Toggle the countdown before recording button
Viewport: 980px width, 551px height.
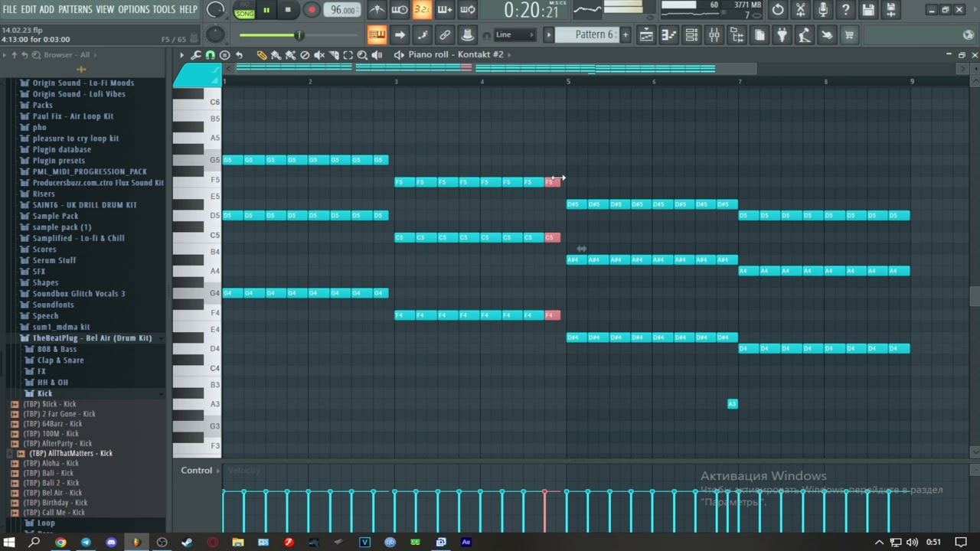[x=422, y=10]
